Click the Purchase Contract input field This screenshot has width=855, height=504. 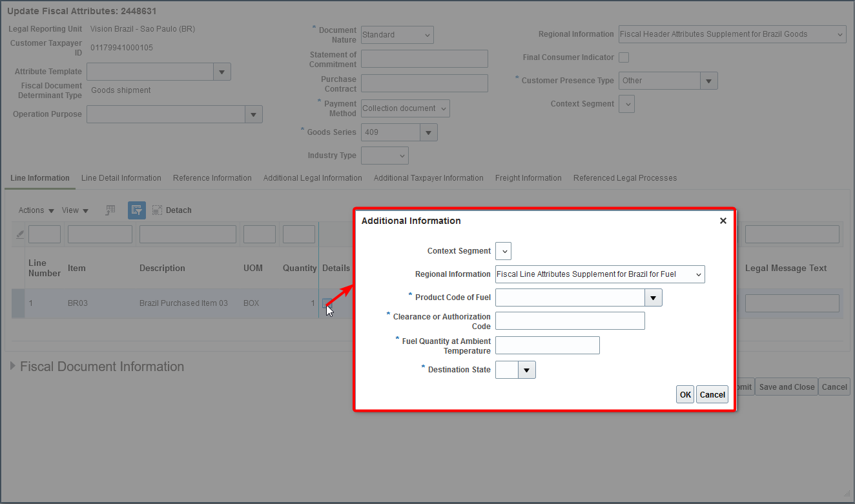(424, 83)
